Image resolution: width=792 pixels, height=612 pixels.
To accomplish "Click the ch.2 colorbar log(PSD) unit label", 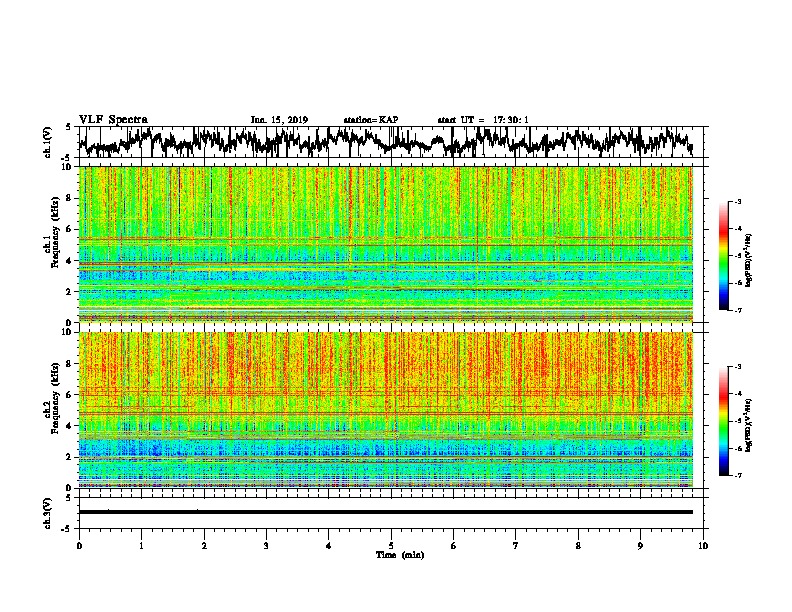I will (749, 424).
